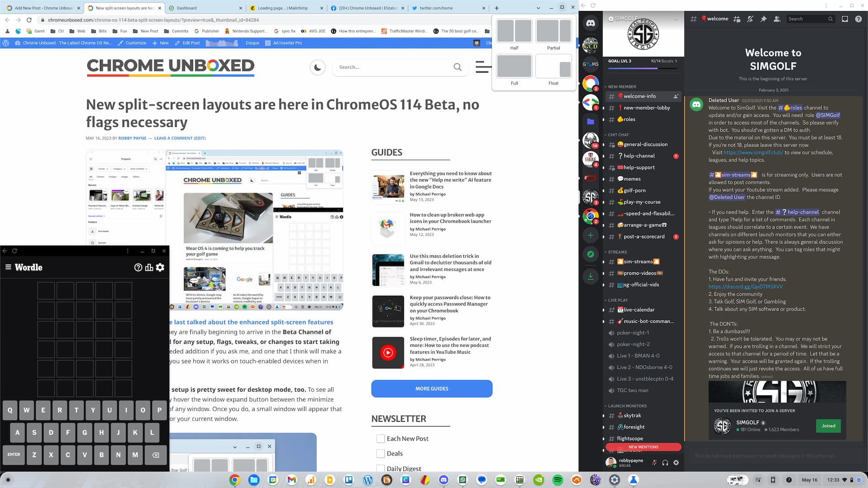The width and height of the screenshot is (868, 488).
Task: Toggle dark mode on Chrome Unboxed
Action: pyautogui.click(x=318, y=67)
